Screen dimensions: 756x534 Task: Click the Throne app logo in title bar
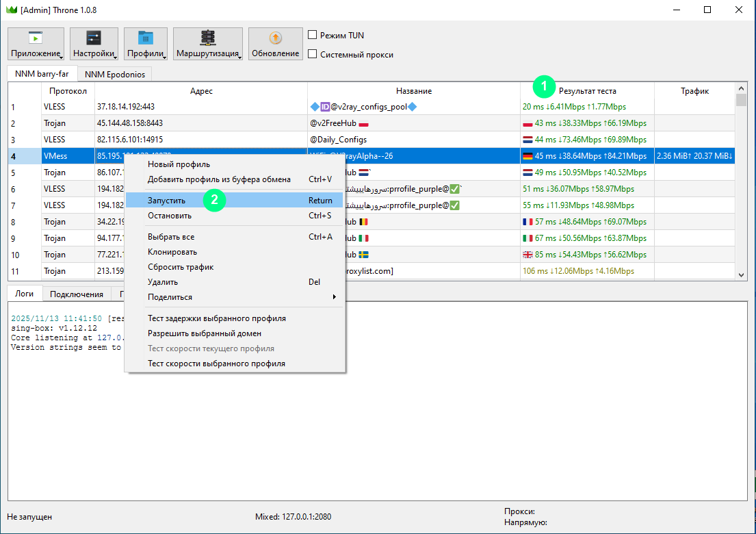11,10
